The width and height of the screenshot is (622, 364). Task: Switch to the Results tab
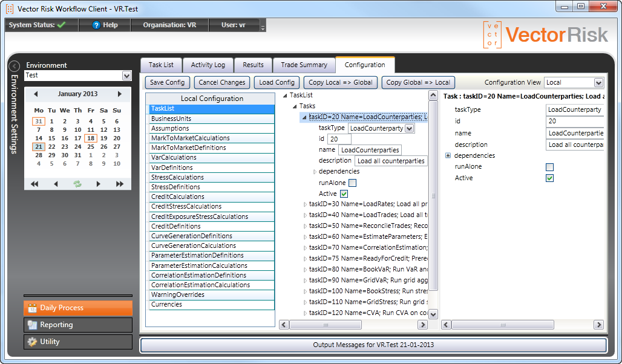[253, 65]
